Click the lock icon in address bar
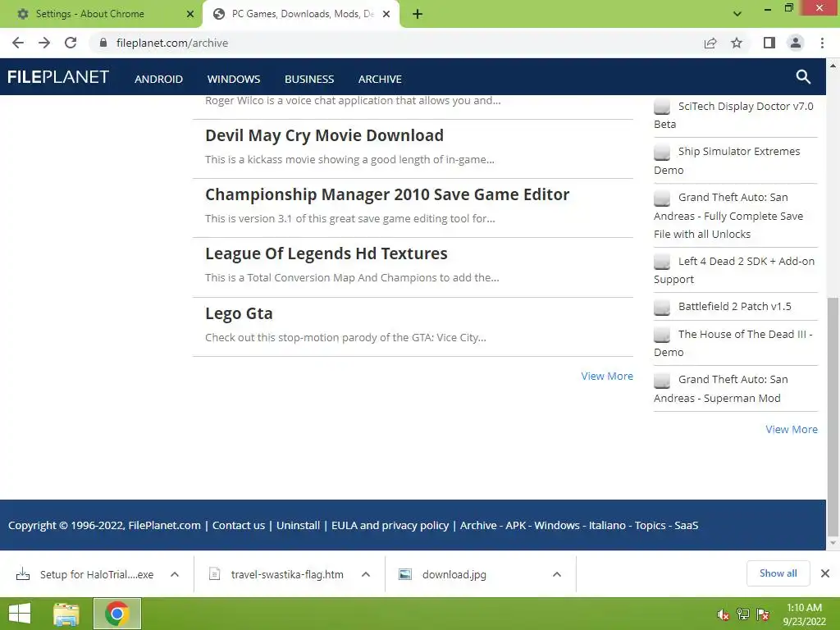 pyautogui.click(x=103, y=43)
